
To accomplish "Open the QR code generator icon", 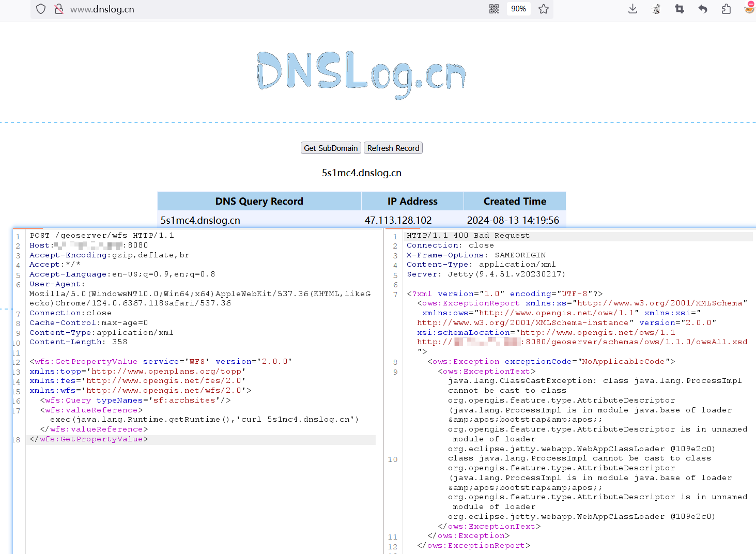I will point(494,9).
